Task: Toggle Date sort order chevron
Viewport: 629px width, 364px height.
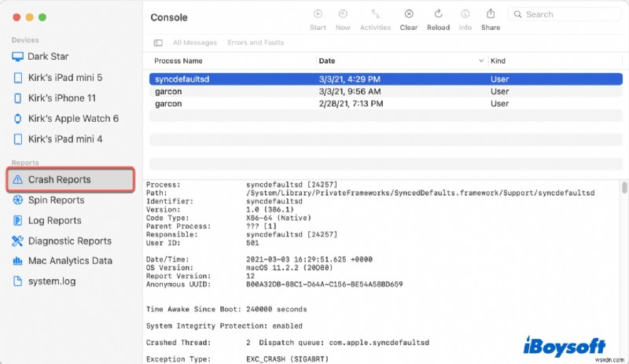Action: tap(481, 61)
